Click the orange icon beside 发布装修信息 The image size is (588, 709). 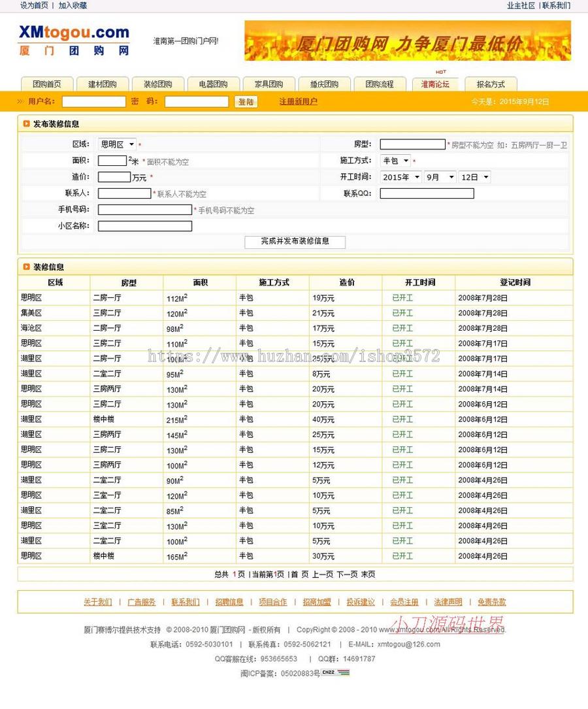[x=26, y=124]
